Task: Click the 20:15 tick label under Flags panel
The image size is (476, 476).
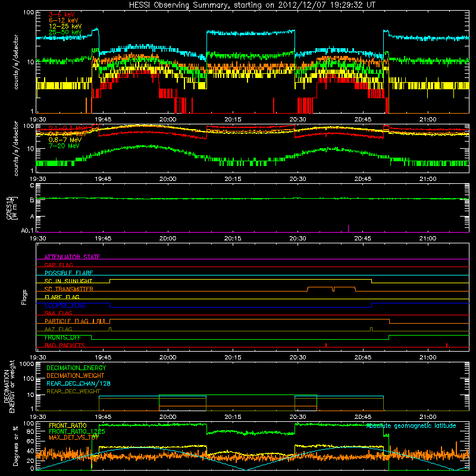Action: click(x=233, y=358)
